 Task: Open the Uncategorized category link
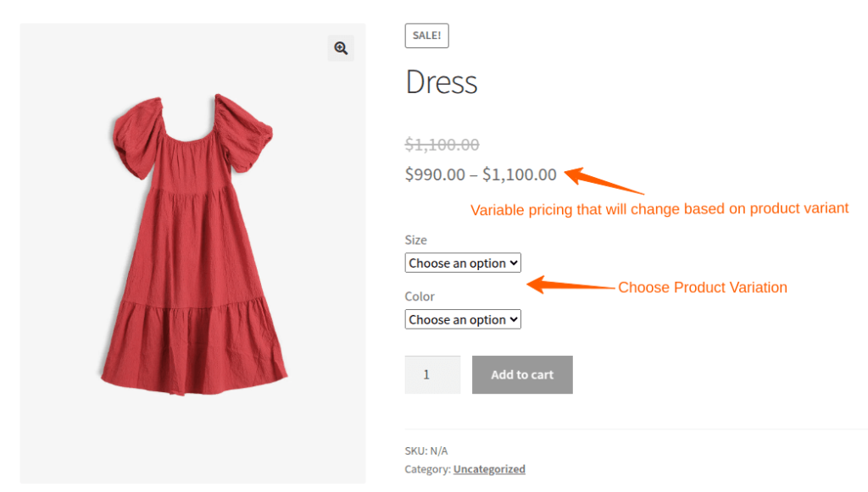pos(489,469)
